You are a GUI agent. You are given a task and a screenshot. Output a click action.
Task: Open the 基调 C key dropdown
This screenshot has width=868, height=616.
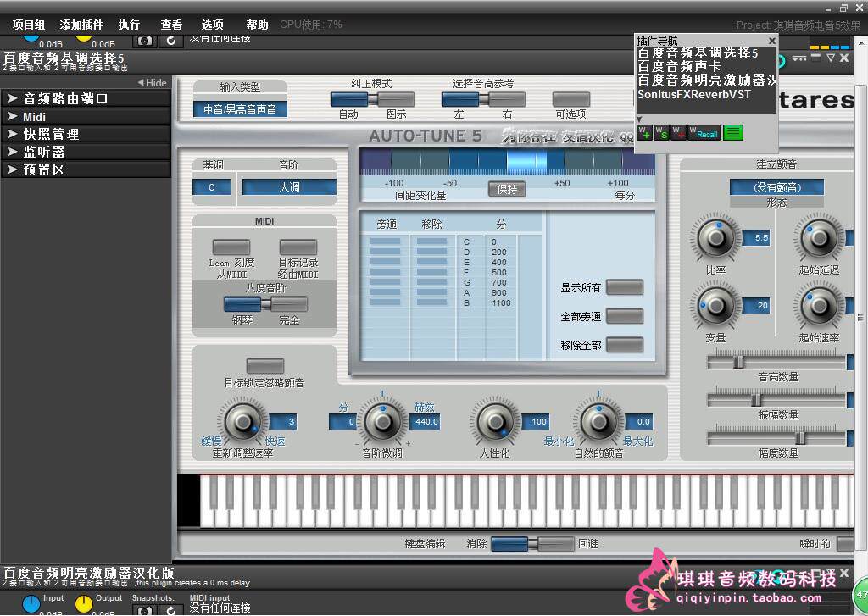(211, 187)
